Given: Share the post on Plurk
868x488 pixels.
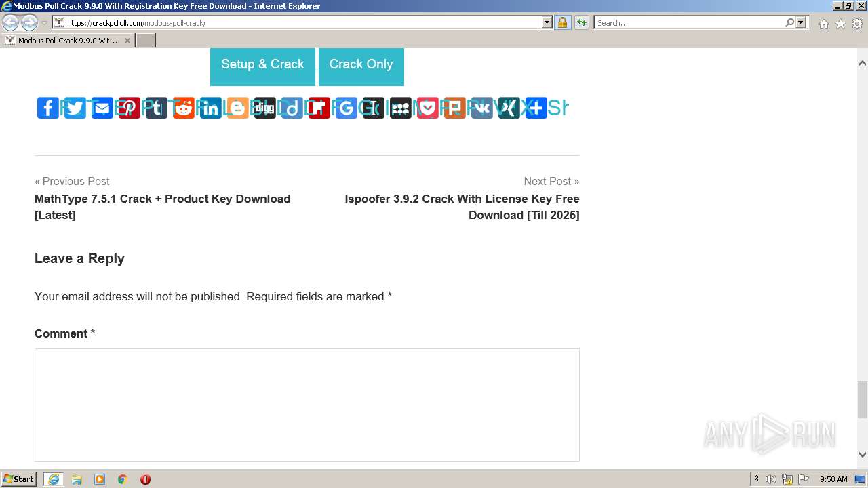Looking at the screenshot, I should pos(455,108).
